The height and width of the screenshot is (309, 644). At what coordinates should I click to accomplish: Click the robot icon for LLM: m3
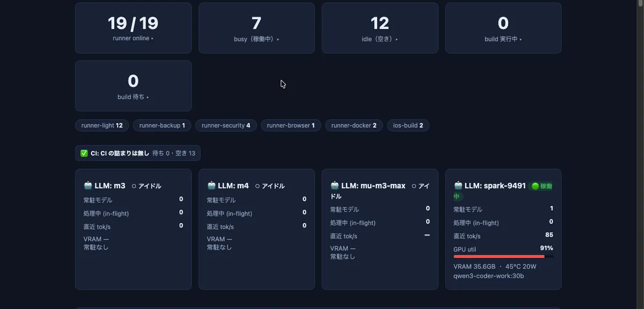[88, 186]
